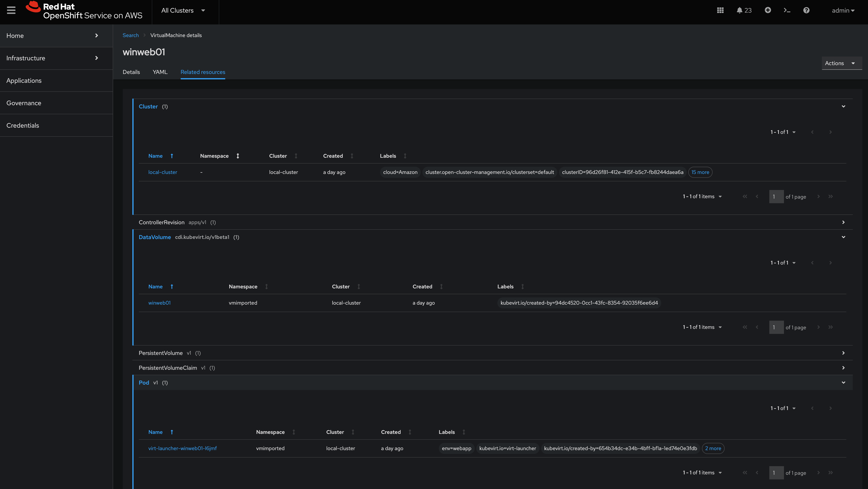Sort Cluster table by Name arrow

pos(172,156)
